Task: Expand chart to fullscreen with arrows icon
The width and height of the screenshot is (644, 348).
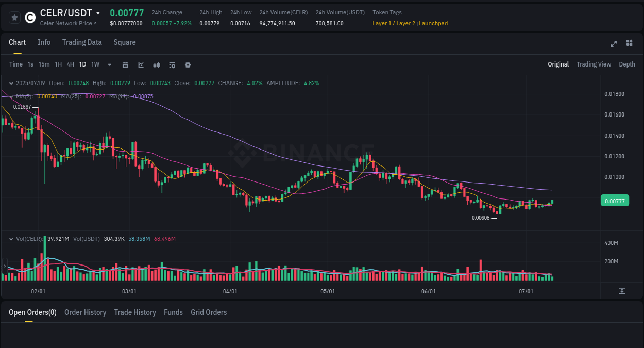Action: click(x=614, y=44)
